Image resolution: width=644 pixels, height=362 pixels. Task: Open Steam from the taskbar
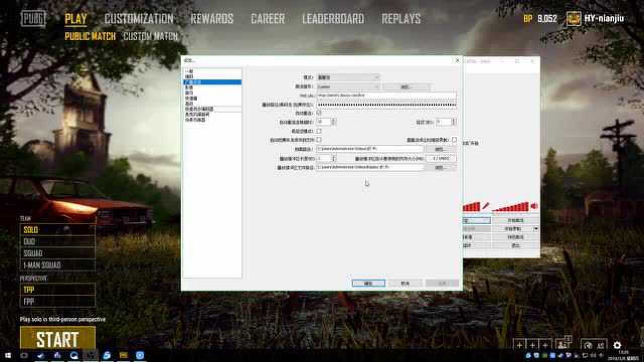(41, 355)
